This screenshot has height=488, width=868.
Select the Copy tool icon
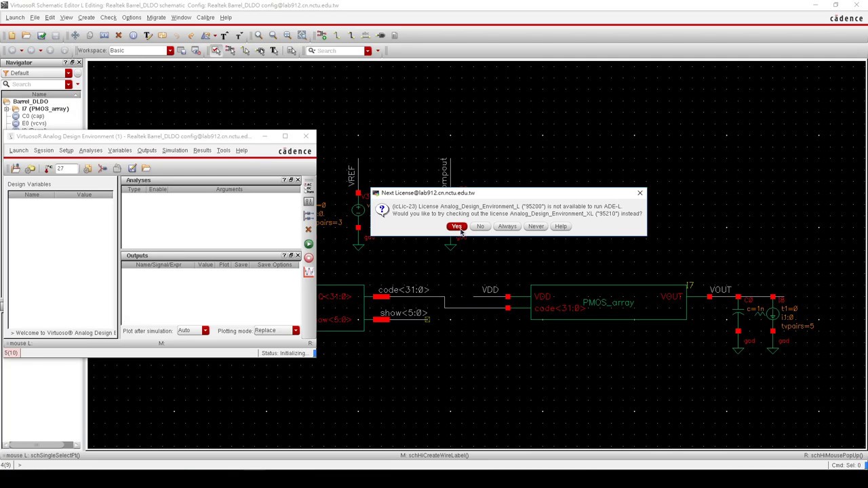point(89,35)
